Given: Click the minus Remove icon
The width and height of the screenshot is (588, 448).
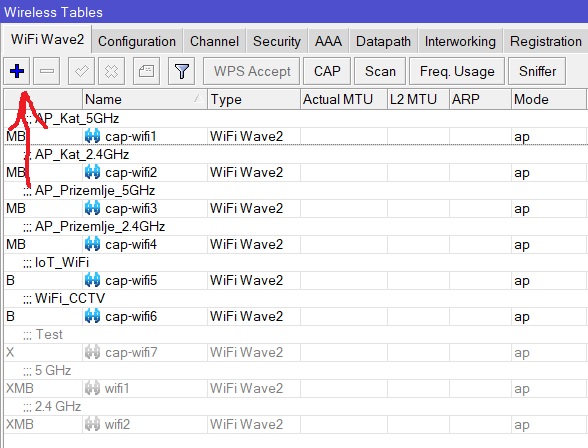Looking at the screenshot, I should point(46,71).
